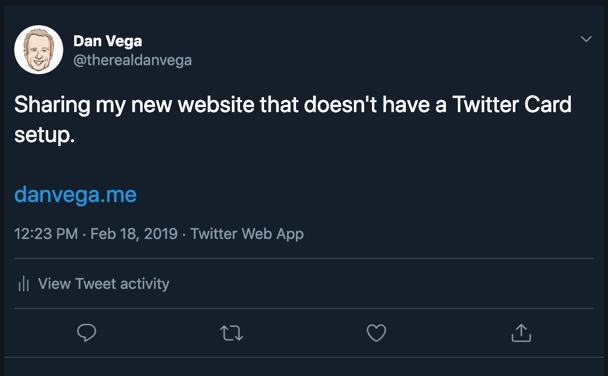This screenshot has height=376, width=608.
Task: Click the word "doesn't" in tweet text
Action: (x=340, y=104)
